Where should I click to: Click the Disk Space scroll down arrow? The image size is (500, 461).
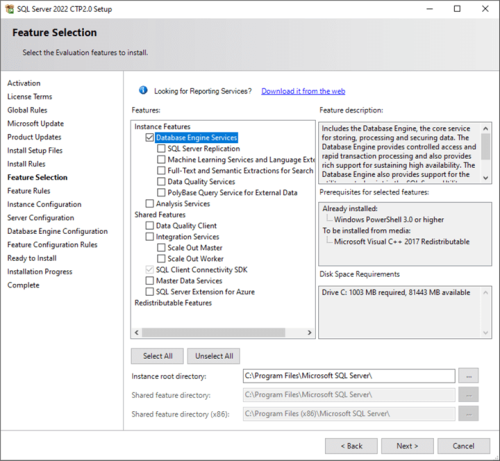point(486,333)
